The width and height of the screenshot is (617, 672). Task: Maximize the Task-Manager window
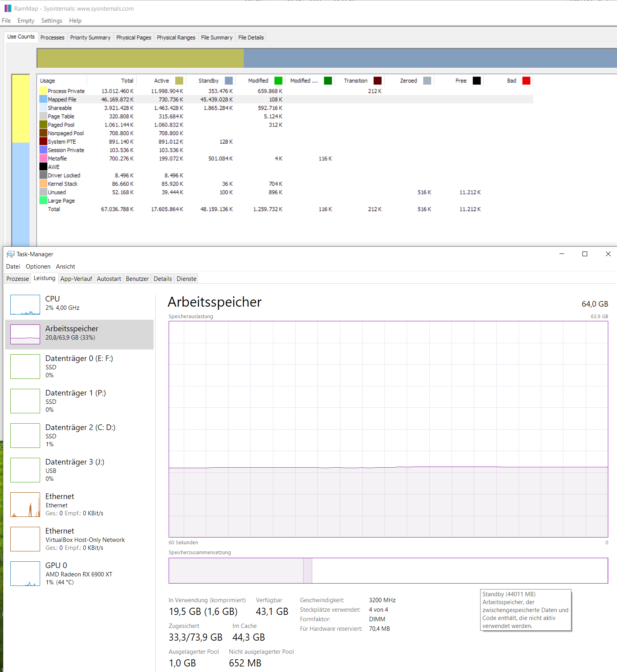[x=585, y=254]
